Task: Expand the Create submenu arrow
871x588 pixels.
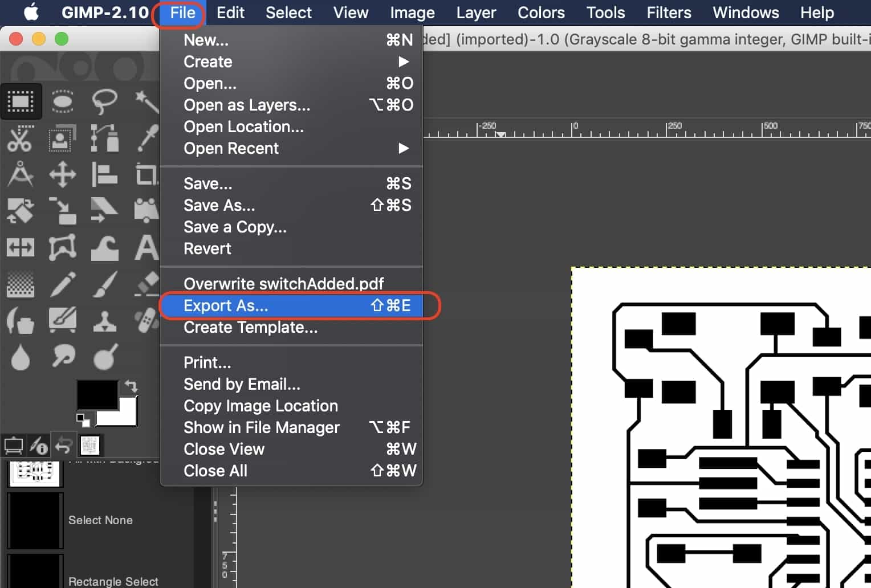Action: pyautogui.click(x=404, y=62)
